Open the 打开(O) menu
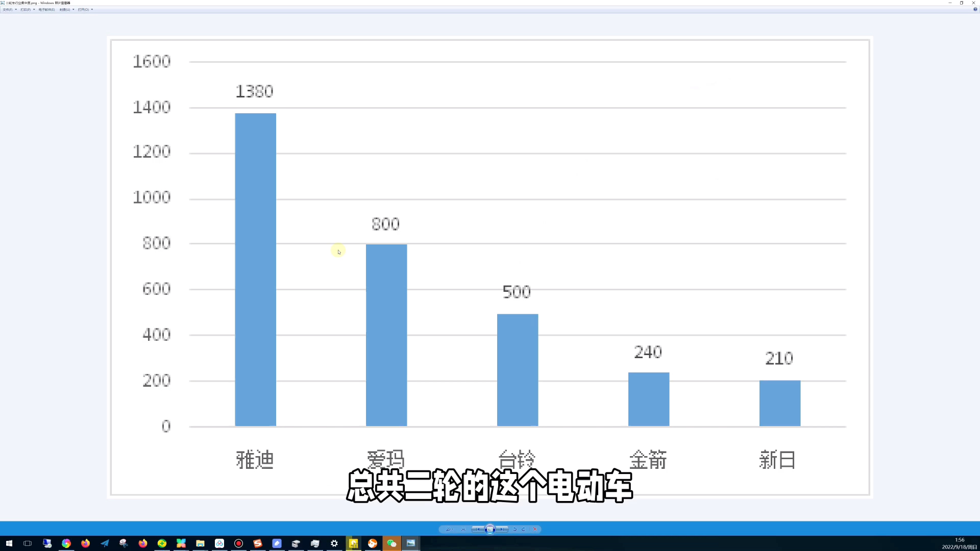 [x=85, y=10]
